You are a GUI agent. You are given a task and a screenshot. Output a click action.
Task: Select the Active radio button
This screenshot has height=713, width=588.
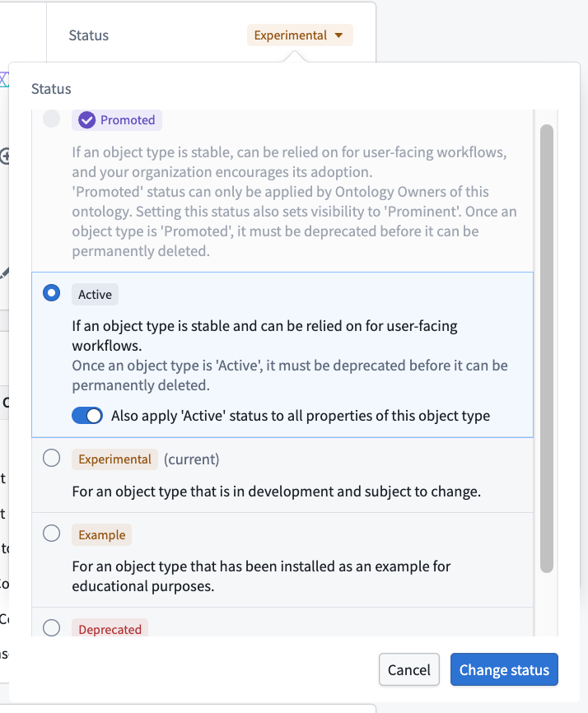pos(51,293)
